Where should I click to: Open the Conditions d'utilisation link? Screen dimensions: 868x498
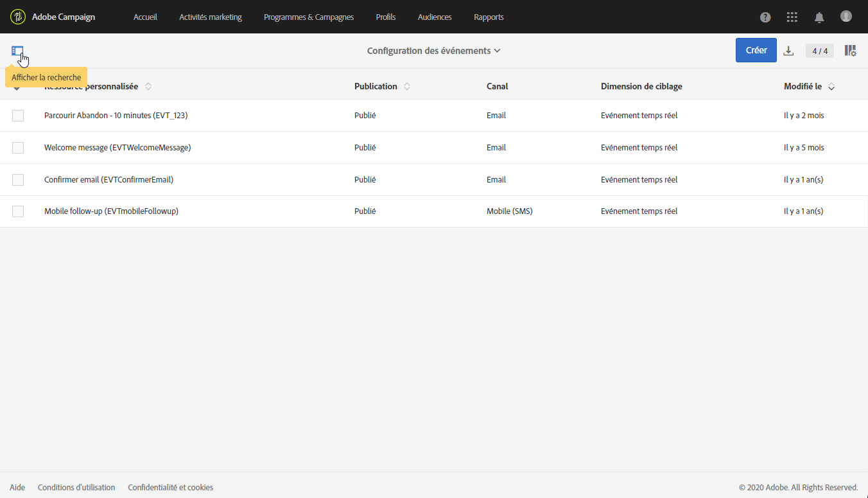point(76,488)
